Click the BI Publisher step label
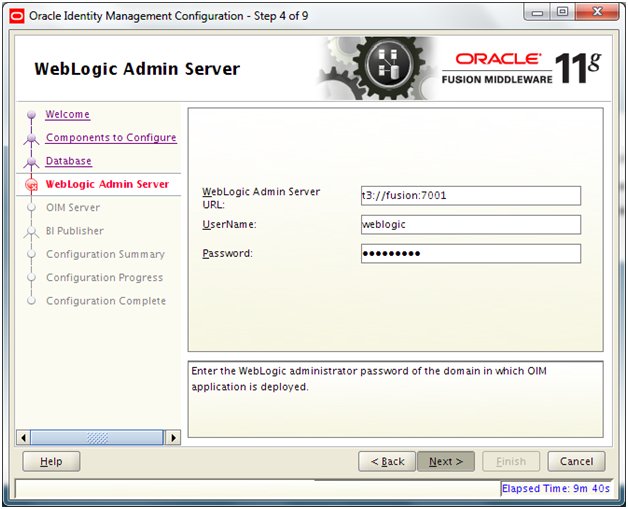Viewport: 628px width, 509px height. tap(74, 231)
